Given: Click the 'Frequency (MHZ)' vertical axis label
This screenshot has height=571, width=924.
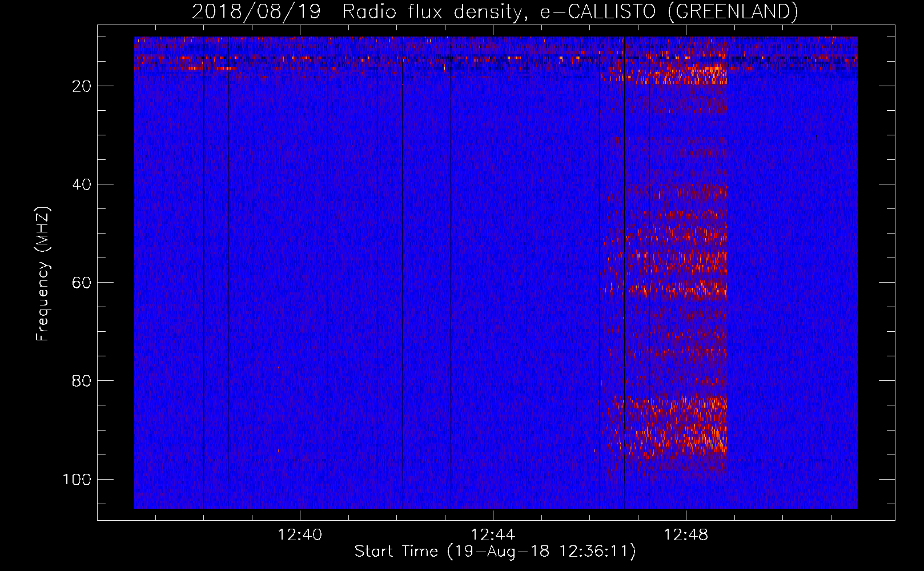Looking at the screenshot, I should [x=43, y=274].
